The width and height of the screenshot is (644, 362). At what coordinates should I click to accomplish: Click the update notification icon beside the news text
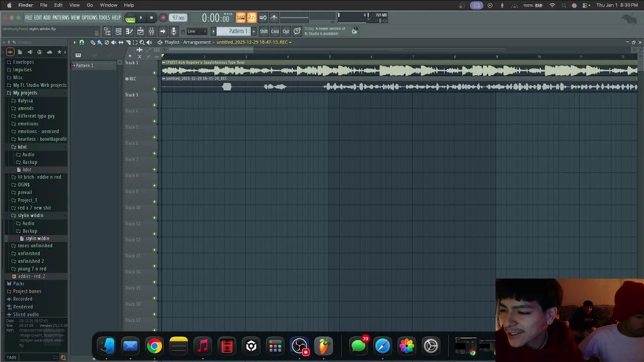click(x=355, y=31)
